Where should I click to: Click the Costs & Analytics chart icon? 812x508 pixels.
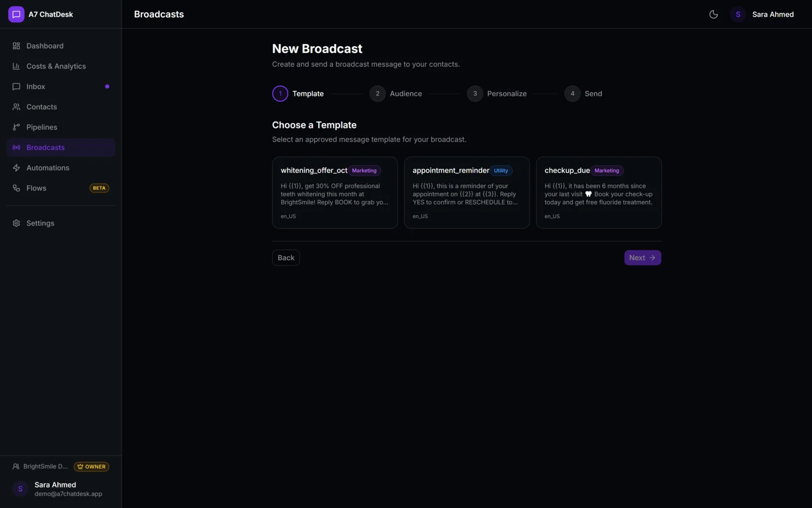(16, 66)
